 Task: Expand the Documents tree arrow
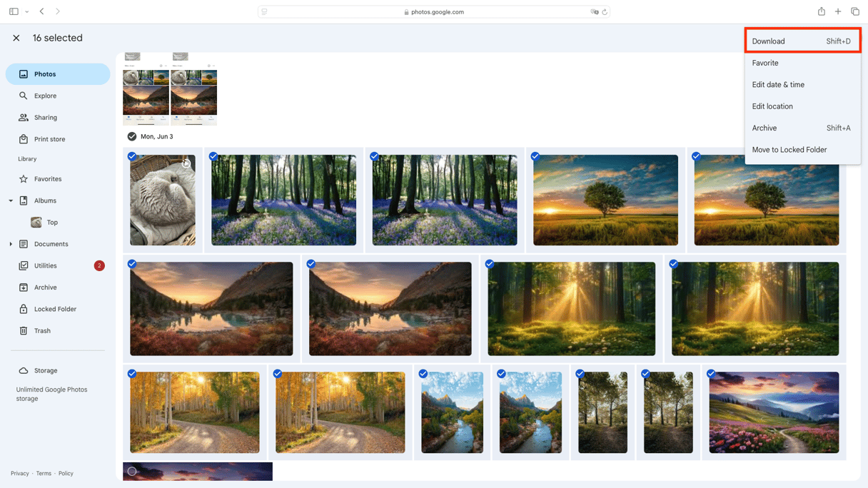tap(11, 244)
